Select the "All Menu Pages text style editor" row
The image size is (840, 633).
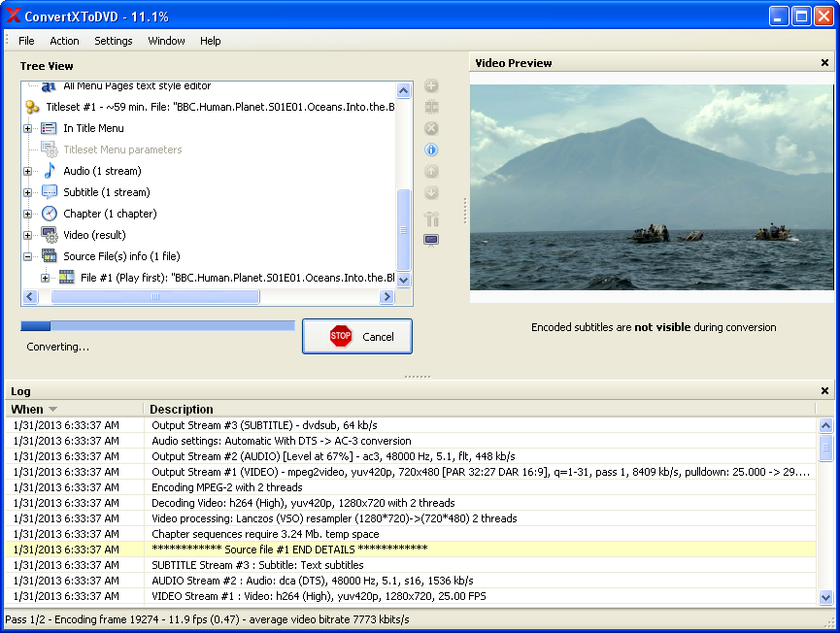[137, 85]
